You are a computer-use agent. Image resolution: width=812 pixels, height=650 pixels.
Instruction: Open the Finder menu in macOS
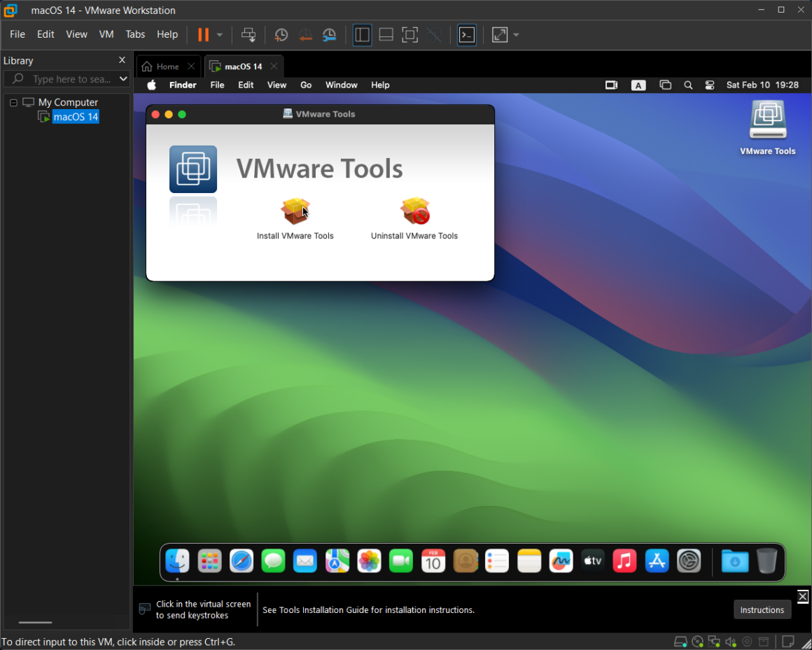point(183,85)
